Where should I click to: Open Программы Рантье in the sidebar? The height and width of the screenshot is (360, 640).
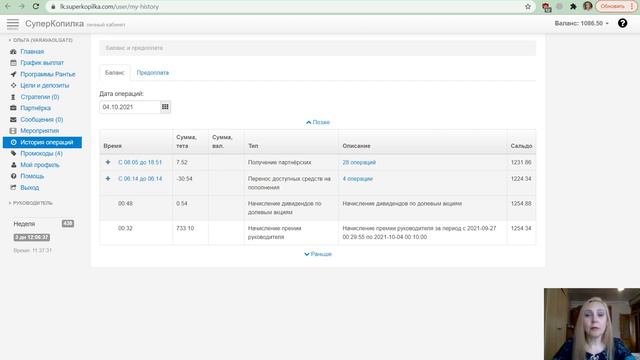click(x=48, y=74)
